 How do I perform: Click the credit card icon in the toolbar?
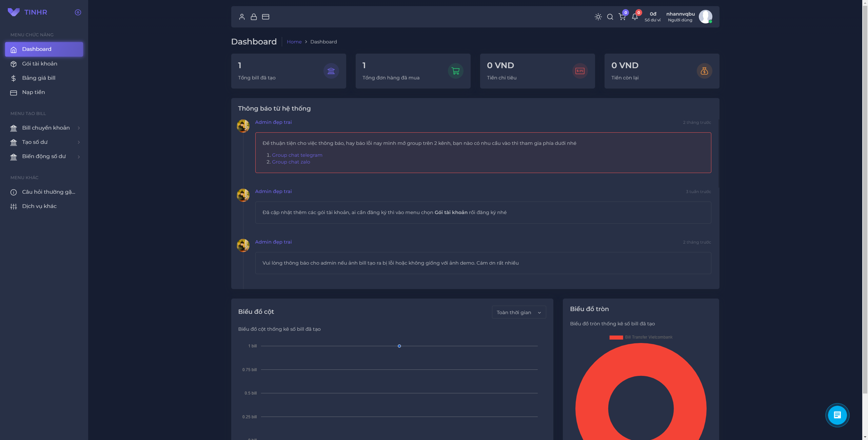pos(265,17)
